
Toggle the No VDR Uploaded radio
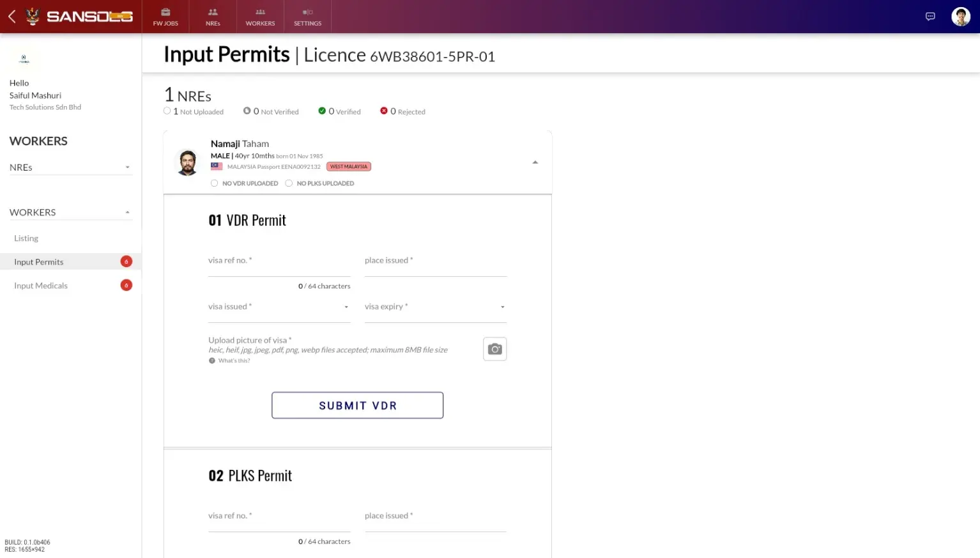(x=215, y=183)
